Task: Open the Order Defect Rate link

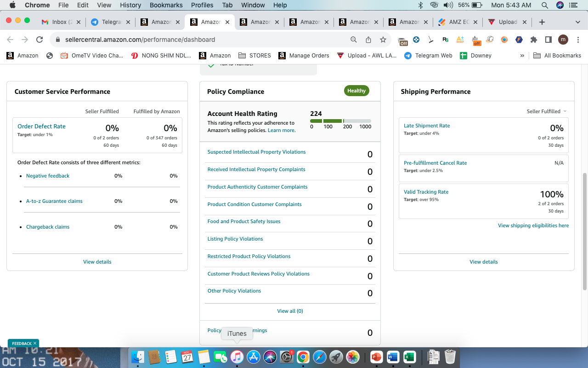Action: click(x=41, y=126)
